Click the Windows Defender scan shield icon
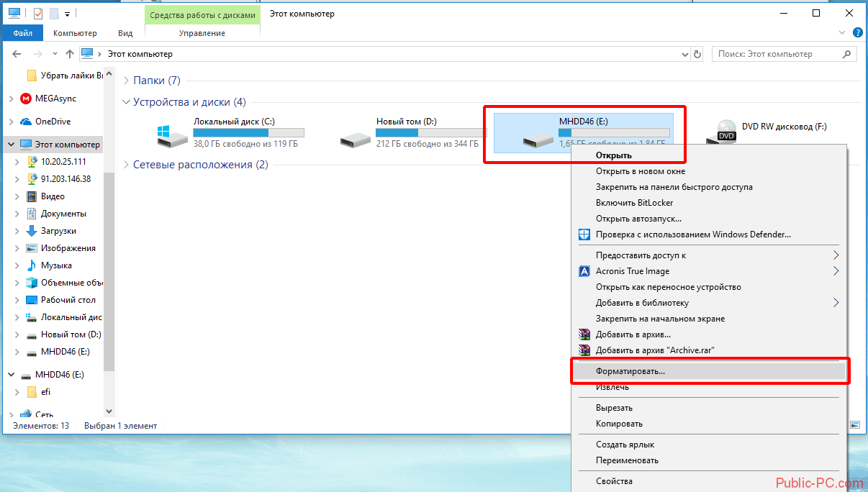Image resolution: width=868 pixels, height=492 pixels. [x=584, y=234]
